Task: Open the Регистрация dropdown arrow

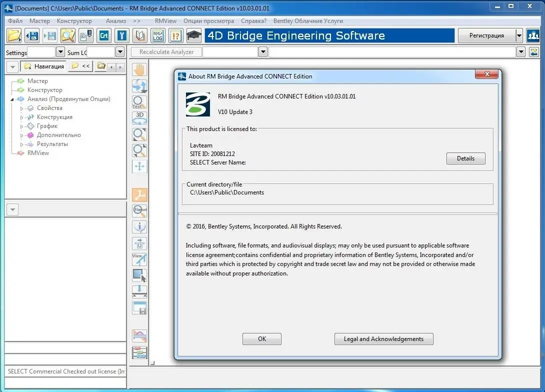Action: pos(519,35)
